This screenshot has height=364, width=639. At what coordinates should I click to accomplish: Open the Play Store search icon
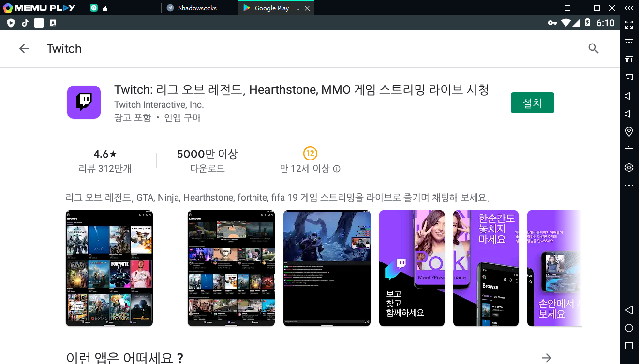point(593,48)
